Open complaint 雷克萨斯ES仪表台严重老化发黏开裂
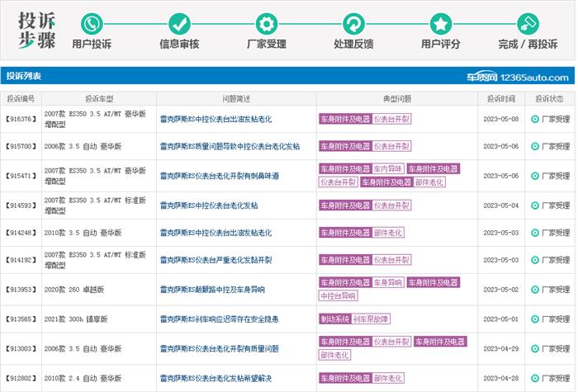578x392 pixels. click(x=216, y=260)
